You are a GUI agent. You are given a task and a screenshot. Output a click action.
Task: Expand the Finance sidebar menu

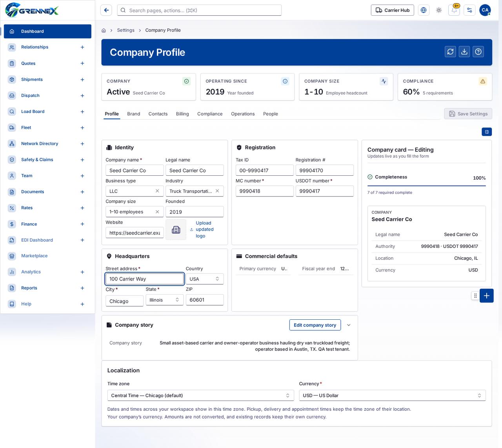click(82, 224)
